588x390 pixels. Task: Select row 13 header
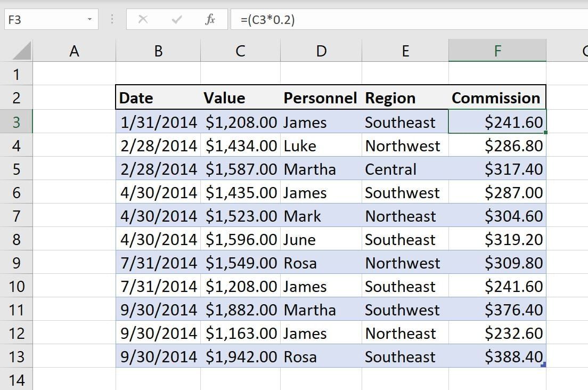click(x=17, y=357)
